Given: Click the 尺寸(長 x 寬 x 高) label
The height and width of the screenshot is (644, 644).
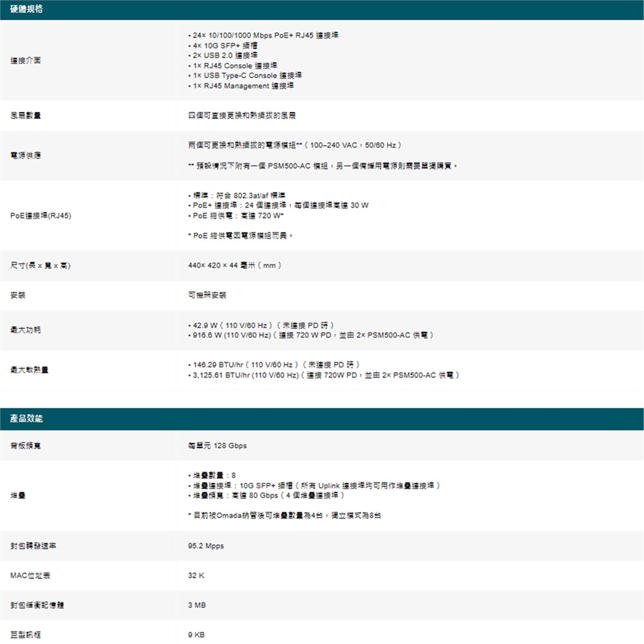Looking at the screenshot, I should 41,266.
